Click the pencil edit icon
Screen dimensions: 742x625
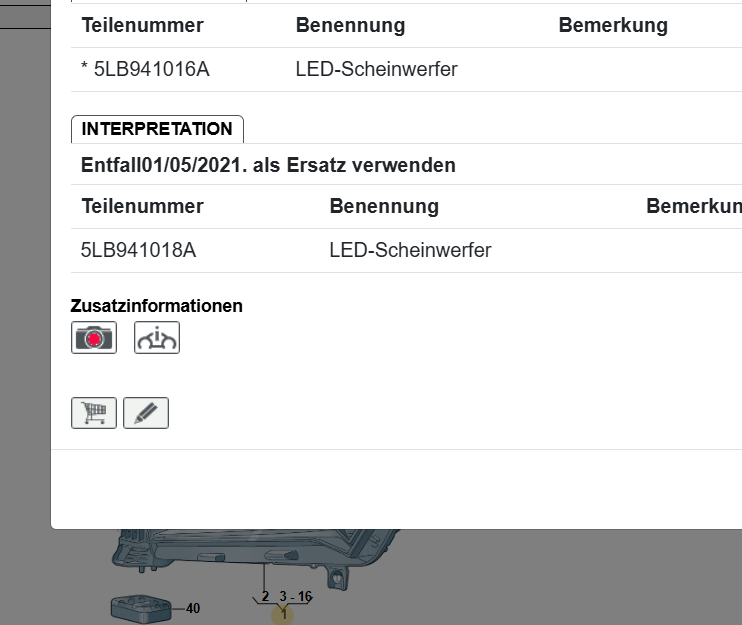(x=146, y=412)
